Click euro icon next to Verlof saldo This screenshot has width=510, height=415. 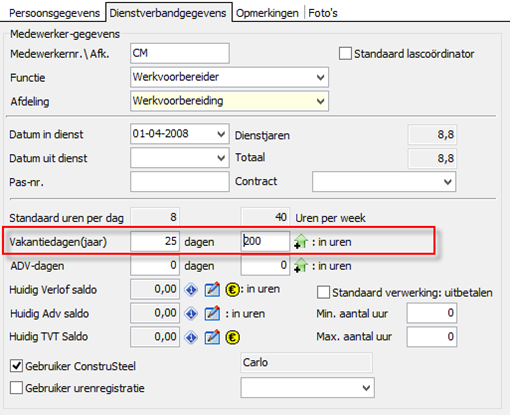click(x=232, y=290)
